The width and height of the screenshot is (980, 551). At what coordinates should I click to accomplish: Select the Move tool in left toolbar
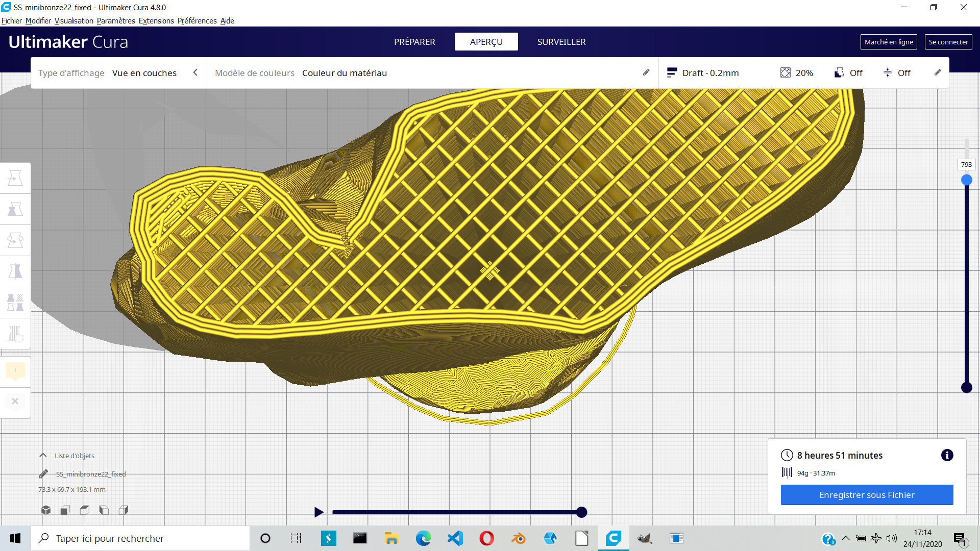pyautogui.click(x=15, y=178)
